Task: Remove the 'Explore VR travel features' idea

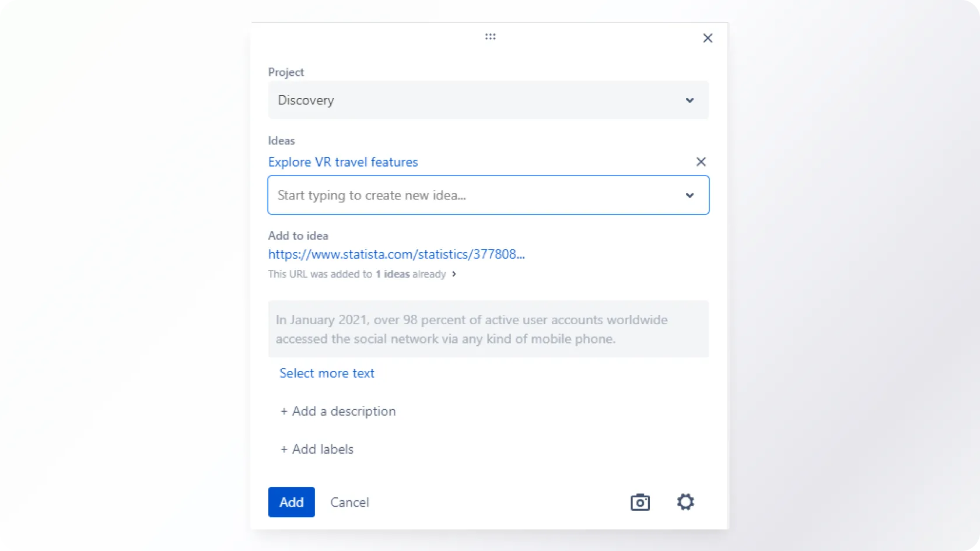Action: [x=701, y=162]
